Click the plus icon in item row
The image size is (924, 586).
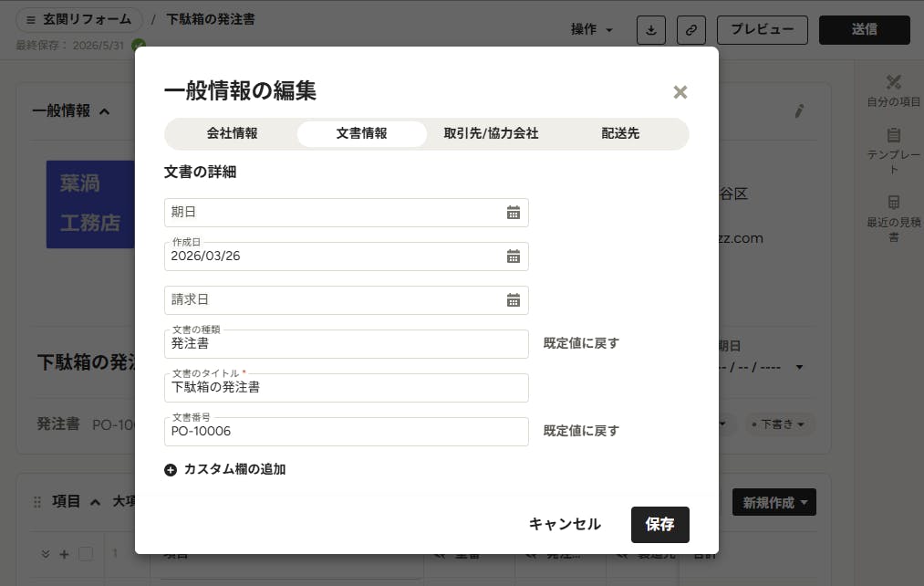coord(64,554)
